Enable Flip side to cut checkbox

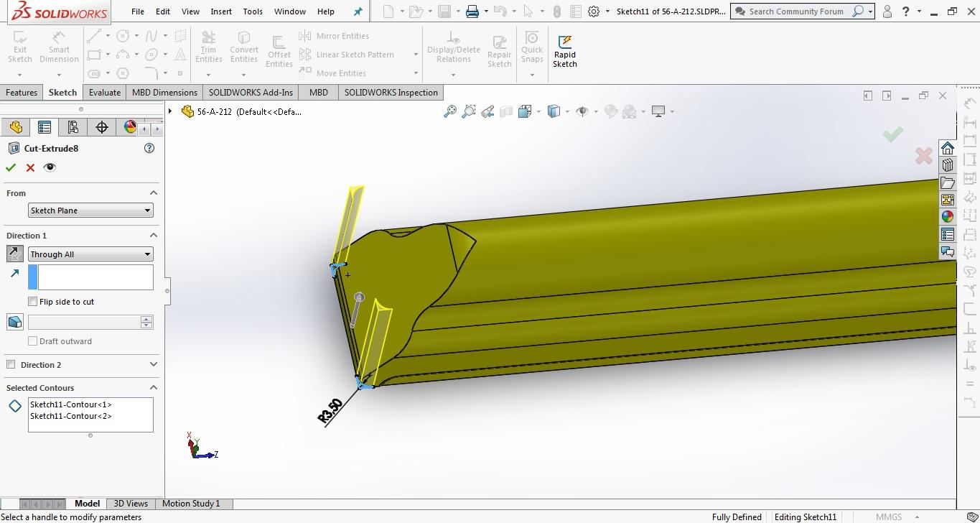pos(33,302)
